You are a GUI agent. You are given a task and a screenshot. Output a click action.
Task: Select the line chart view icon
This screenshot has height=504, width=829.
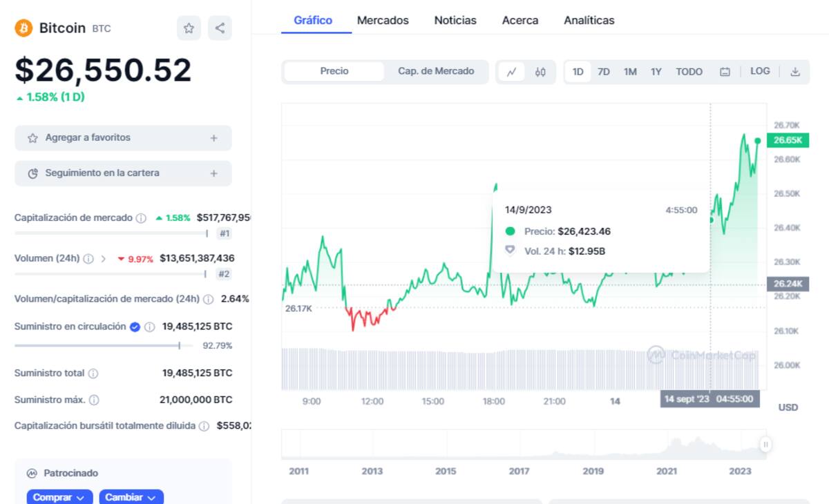pos(512,72)
